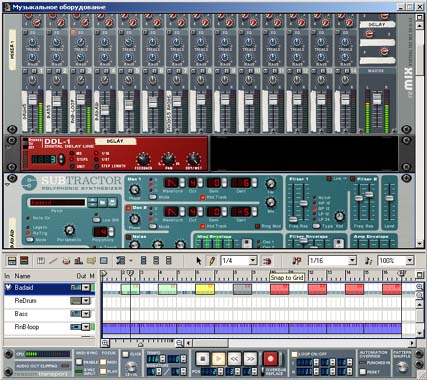Click the Stop transport button

(202, 359)
